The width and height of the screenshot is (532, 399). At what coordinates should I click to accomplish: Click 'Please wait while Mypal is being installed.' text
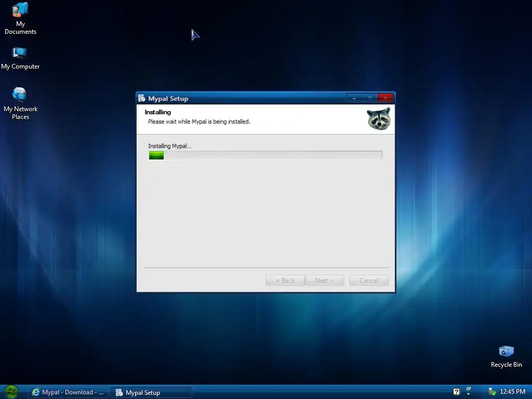click(x=199, y=122)
